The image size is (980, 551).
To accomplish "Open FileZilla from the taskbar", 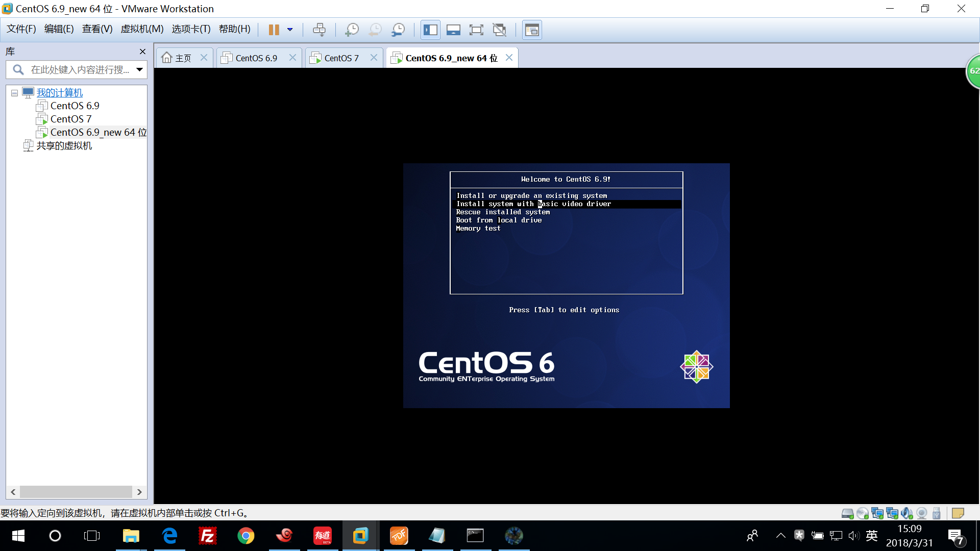I will coord(208,536).
